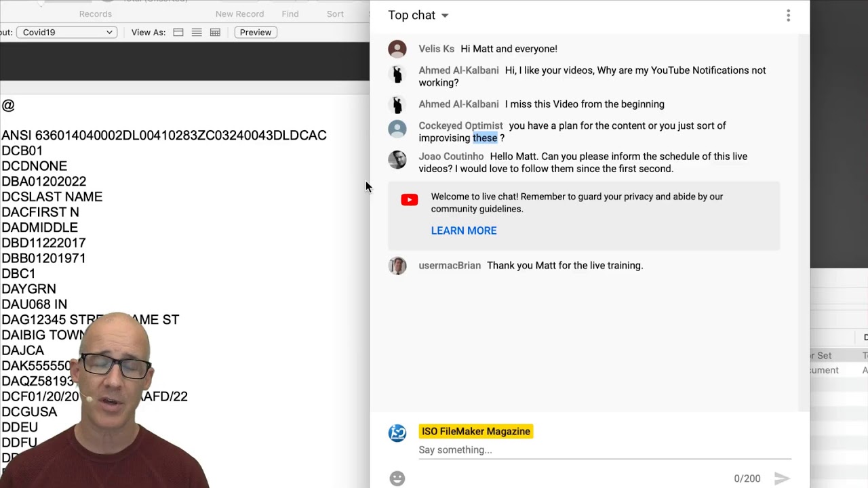Viewport: 868px width, 488px height.
Task: Click Ahmed Al-Kalbani username on notifications message
Action: tap(458, 70)
